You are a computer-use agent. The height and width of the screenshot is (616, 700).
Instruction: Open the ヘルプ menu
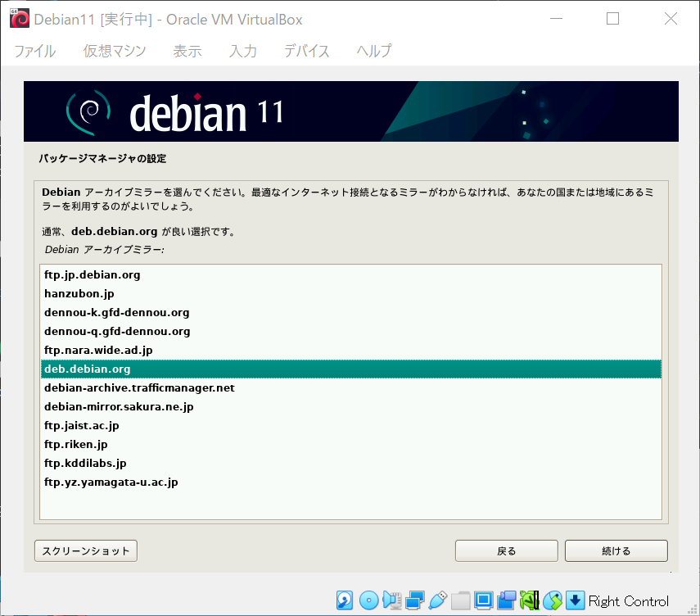(373, 51)
